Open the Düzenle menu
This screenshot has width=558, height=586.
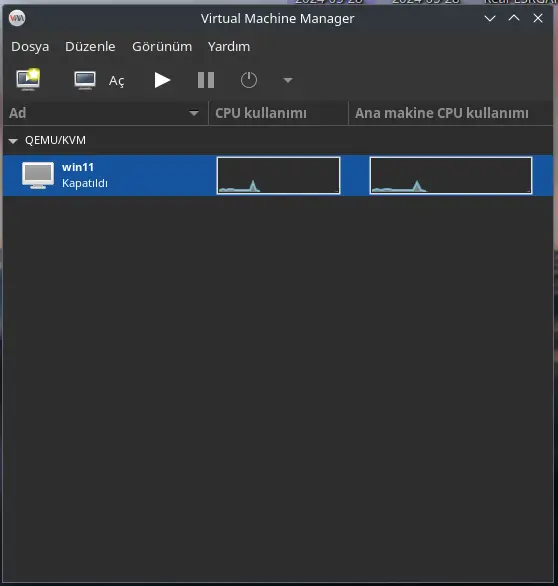[90, 47]
